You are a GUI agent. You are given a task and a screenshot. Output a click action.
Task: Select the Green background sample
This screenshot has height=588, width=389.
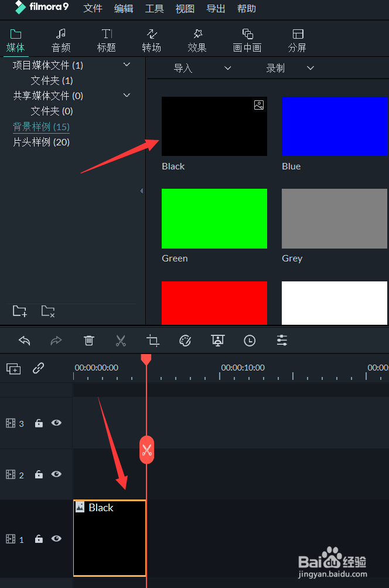214,219
